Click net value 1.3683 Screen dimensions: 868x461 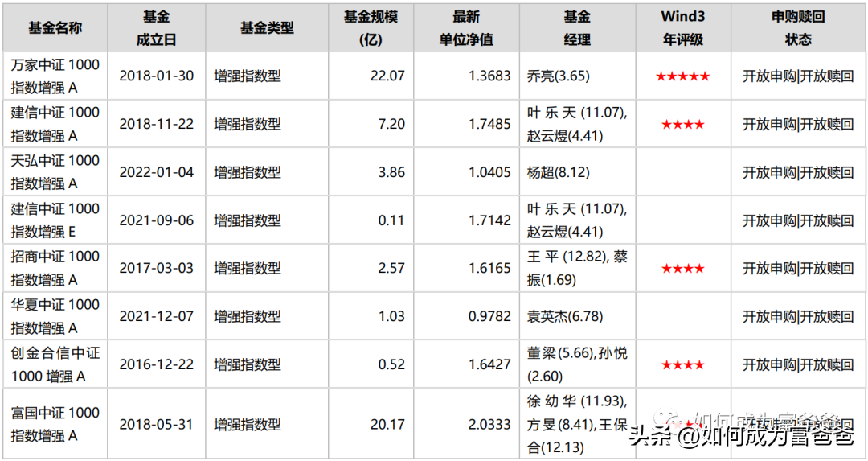(x=490, y=76)
